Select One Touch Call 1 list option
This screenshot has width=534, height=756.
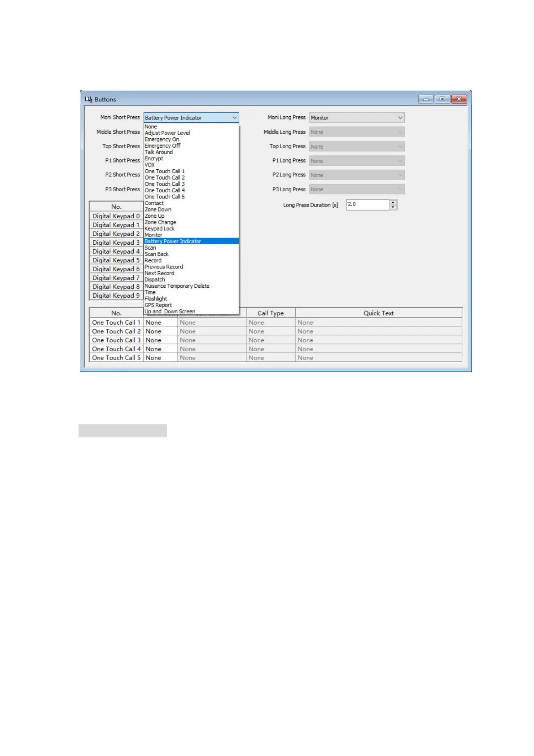[x=191, y=171]
